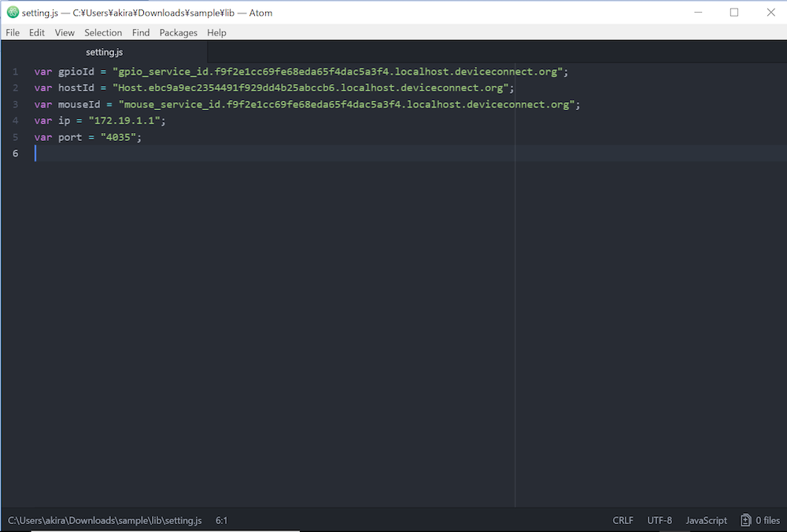Open the Help menu
Image resolution: width=787 pixels, height=532 pixels.
click(216, 32)
